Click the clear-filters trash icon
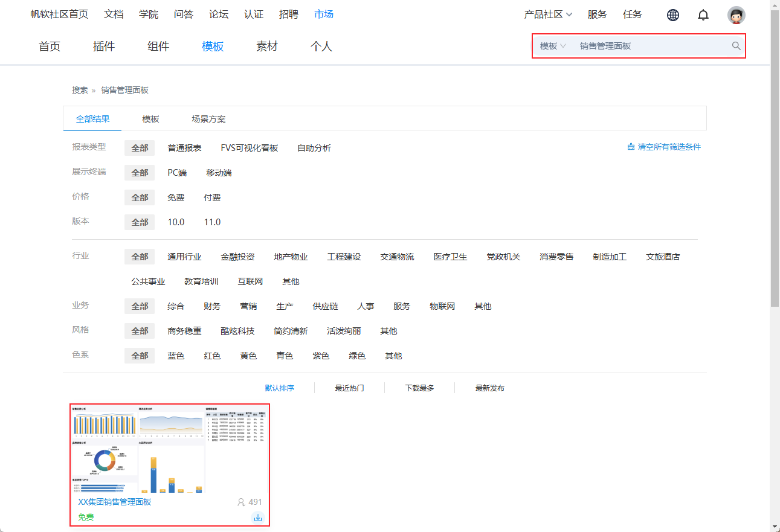This screenshot has height=532, width=780. [631, 147]
